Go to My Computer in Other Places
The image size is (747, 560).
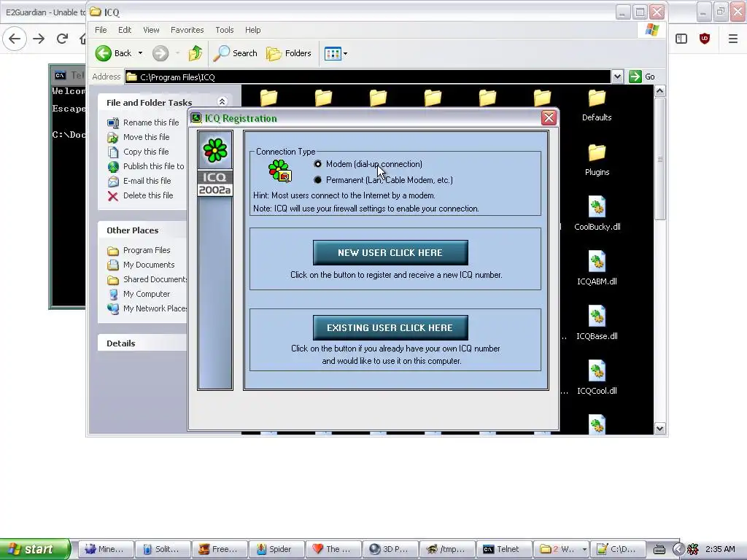coord(139,295)
